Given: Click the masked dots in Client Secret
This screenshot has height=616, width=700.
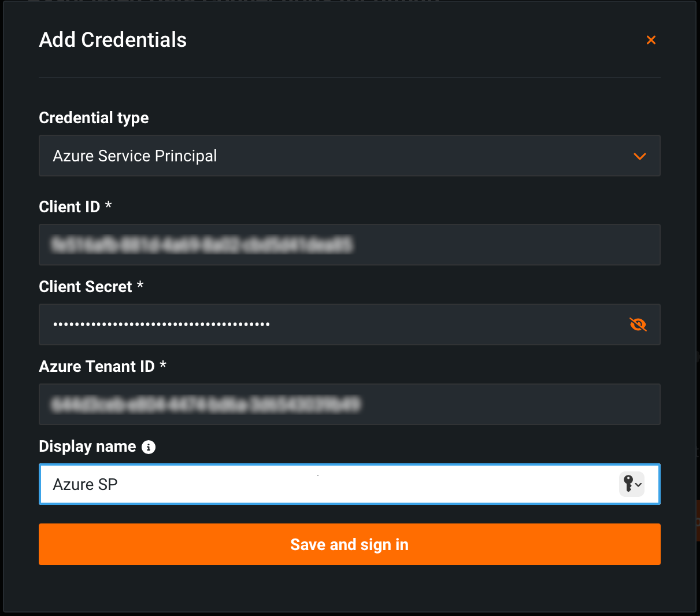Looking at the screenshot, I should click(161, 324).
